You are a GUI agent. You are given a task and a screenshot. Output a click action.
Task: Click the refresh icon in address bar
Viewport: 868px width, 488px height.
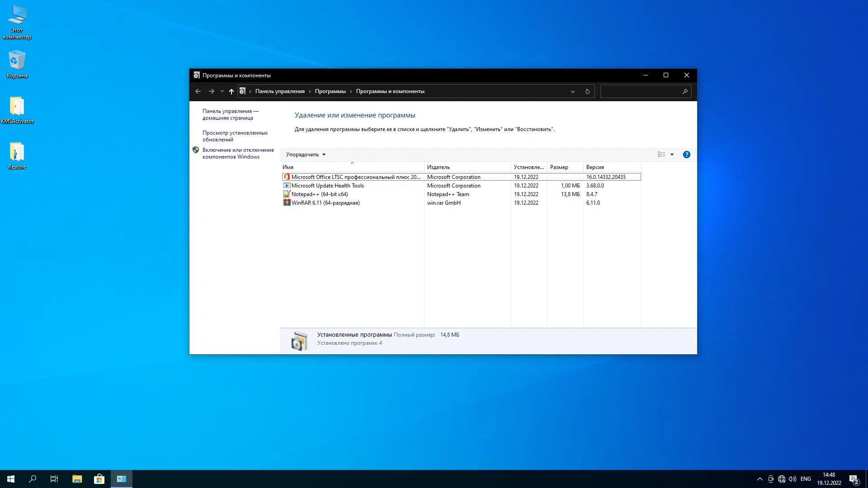587,91
